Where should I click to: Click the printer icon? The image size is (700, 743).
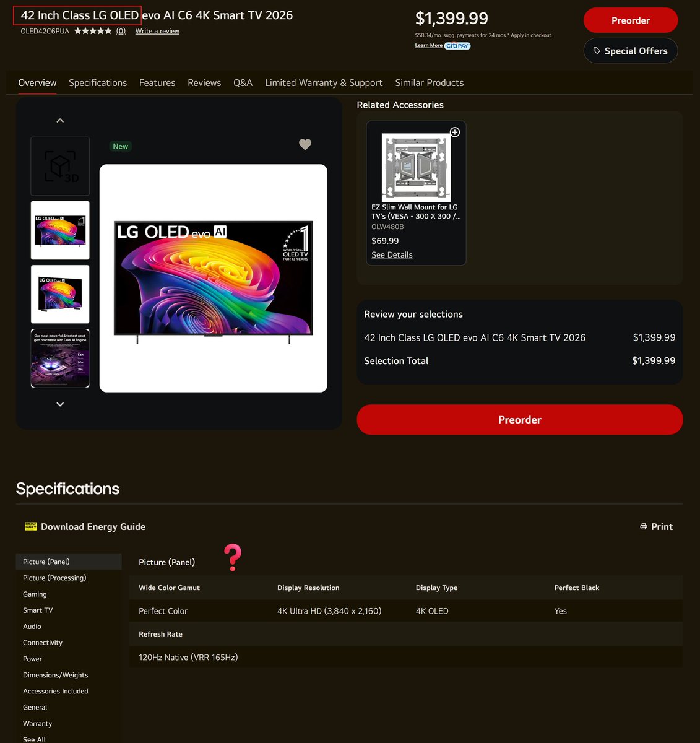[x=644, y=527]
